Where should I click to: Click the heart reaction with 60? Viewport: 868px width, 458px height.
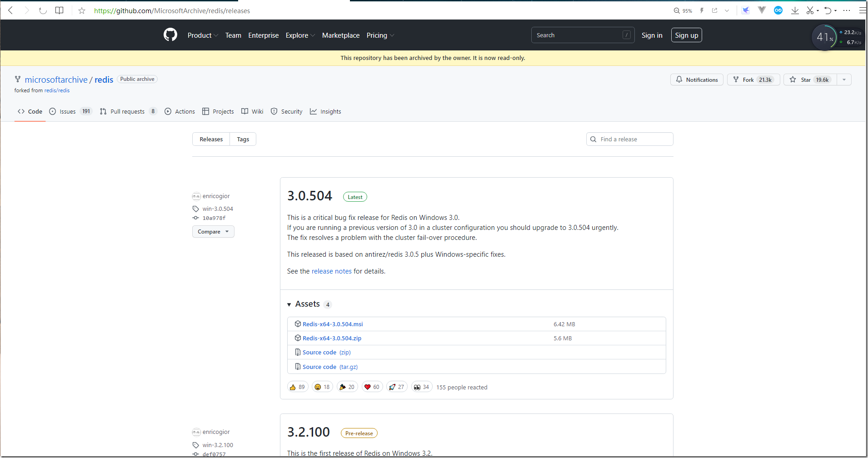coord(372,387)
